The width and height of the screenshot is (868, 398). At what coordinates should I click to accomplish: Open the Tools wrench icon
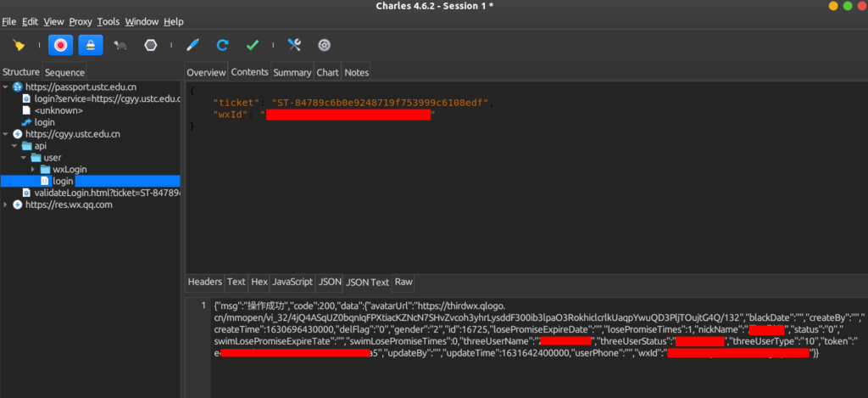coord(294,45)
